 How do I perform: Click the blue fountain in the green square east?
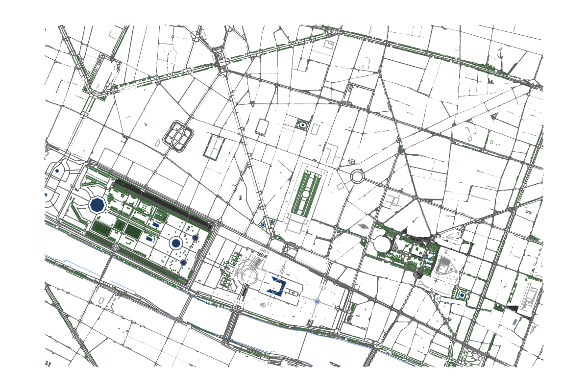[462, 295]
